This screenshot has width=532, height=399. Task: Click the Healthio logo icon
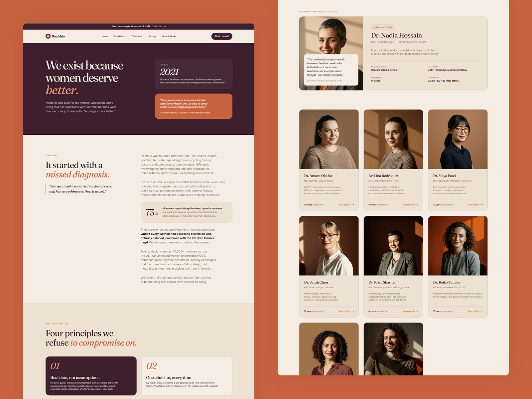[x=48, y=36]
